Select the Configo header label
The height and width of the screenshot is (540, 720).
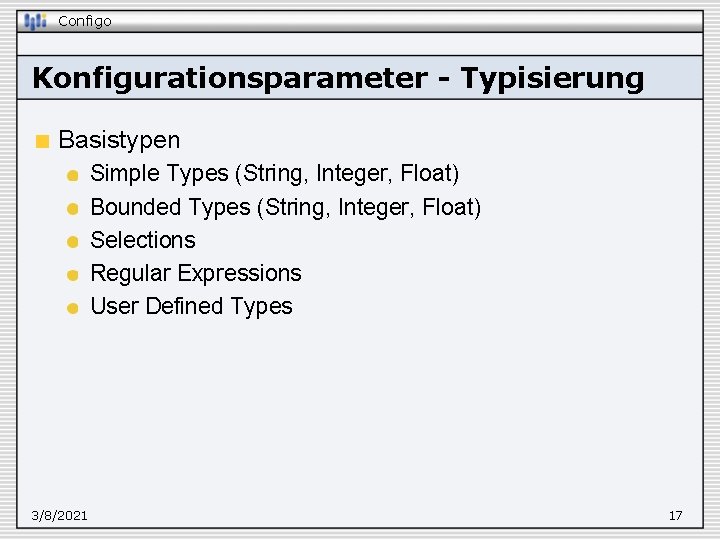click(85, 21)
